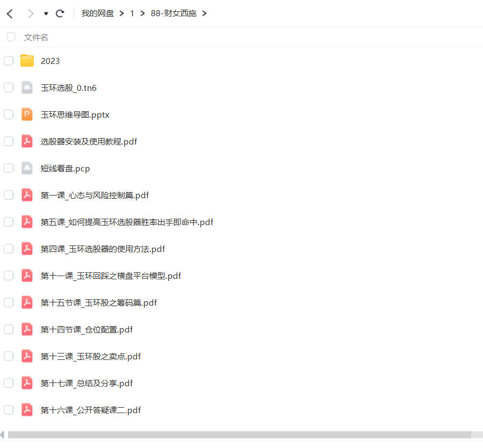Open the yellow 2023 folder icon
The image size is (483, 448).
pos(27,61)
